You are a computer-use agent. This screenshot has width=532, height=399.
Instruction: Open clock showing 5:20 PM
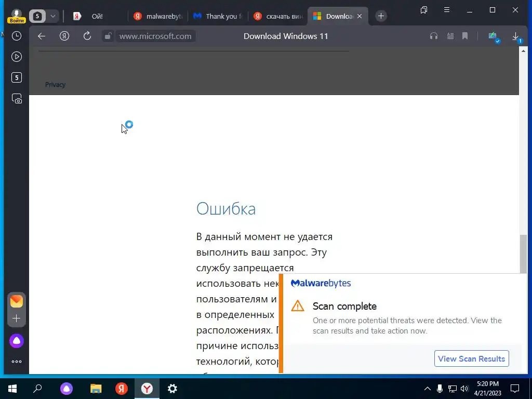point(487,389)
